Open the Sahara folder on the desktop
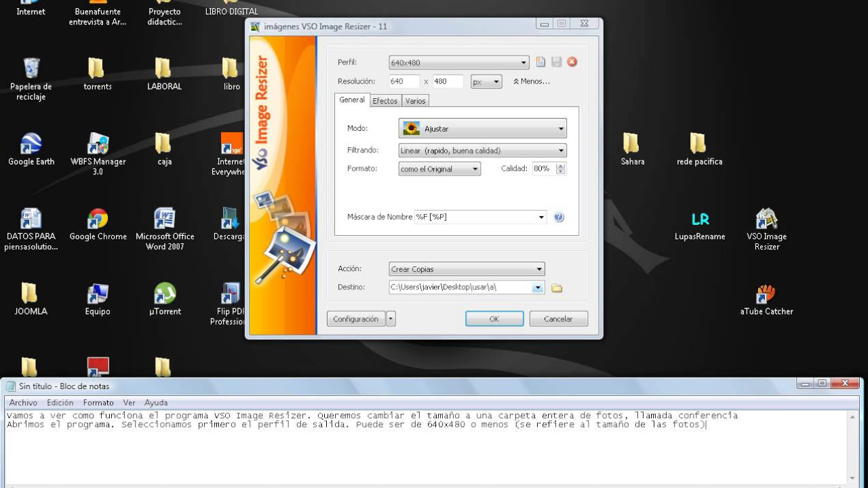Screen dimensions: 868x488 tap(632, 149)
